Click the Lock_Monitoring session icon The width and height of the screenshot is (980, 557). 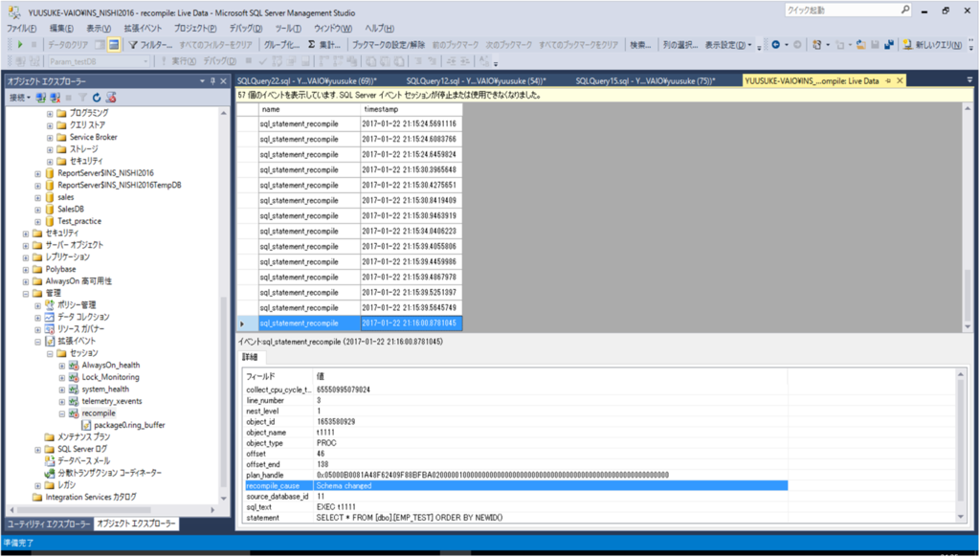point(74,377)
